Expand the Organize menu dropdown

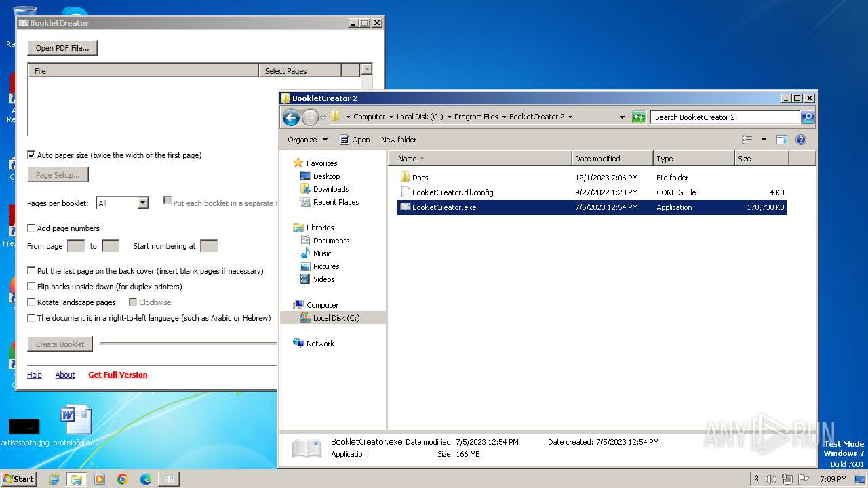[307, 140]
